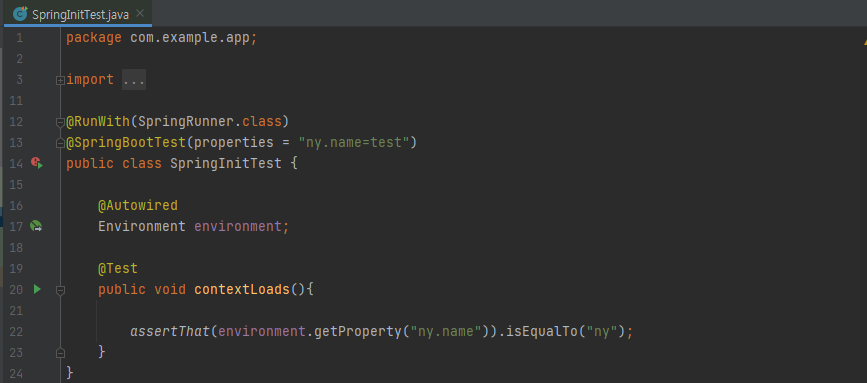Click the fold marker beside @SpringBootTest

pos(60,143)
